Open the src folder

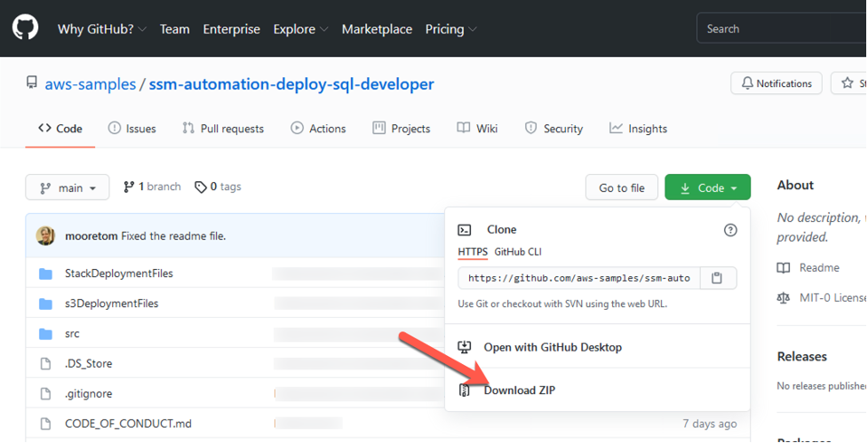click(x=72, y=334)
